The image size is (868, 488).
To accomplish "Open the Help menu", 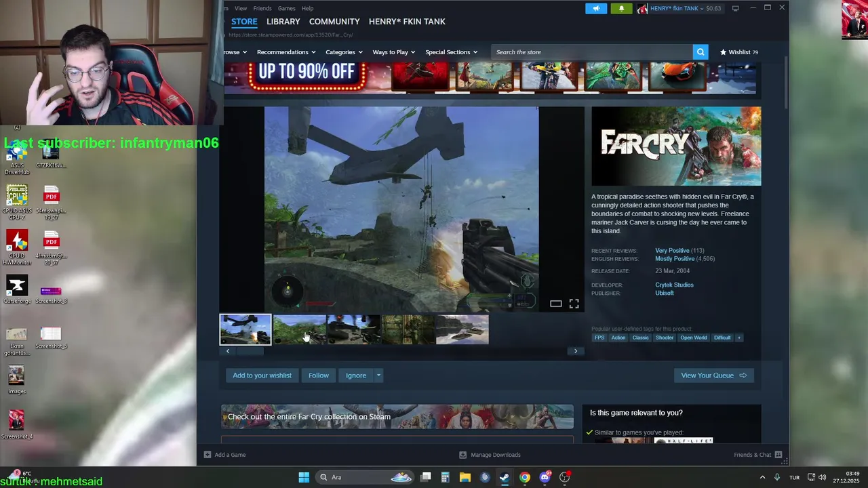I will coord(307,8).
